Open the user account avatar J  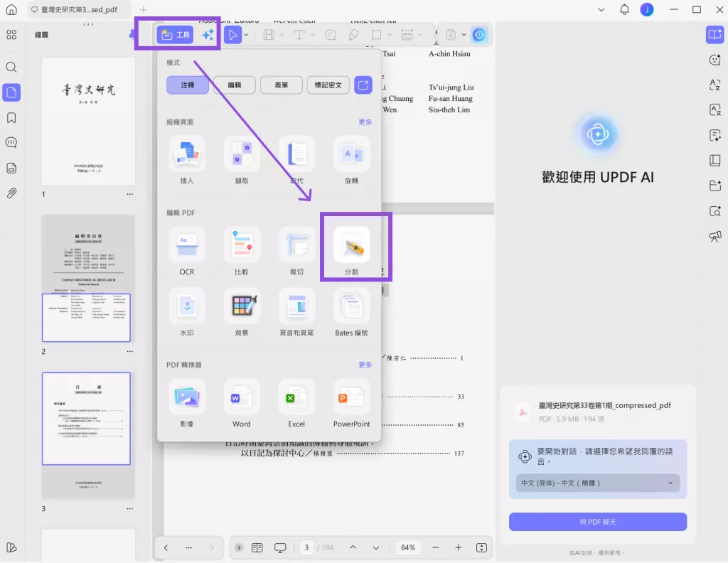tap(647, 9)
